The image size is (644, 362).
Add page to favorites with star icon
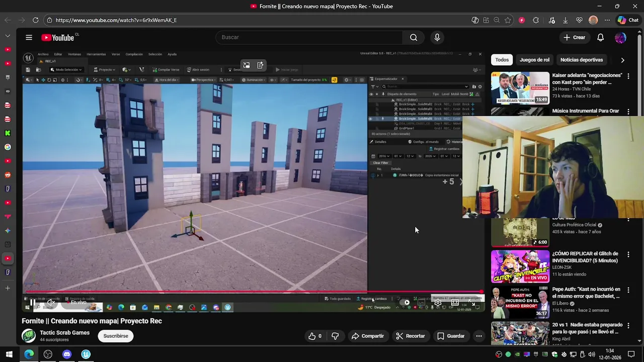[x=508, y=20]
